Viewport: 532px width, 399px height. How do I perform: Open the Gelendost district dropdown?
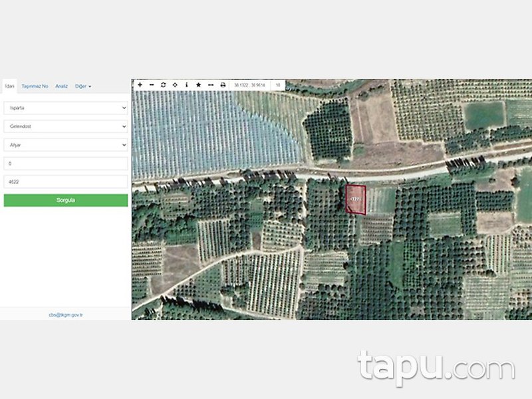[66, 126]
